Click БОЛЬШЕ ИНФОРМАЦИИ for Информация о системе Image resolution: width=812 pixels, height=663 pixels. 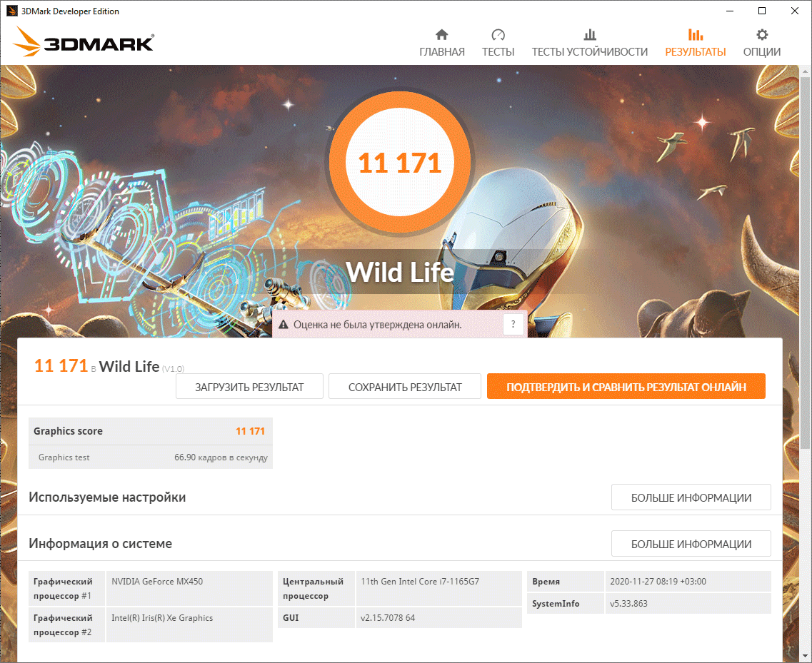click(x=691, y=544)
